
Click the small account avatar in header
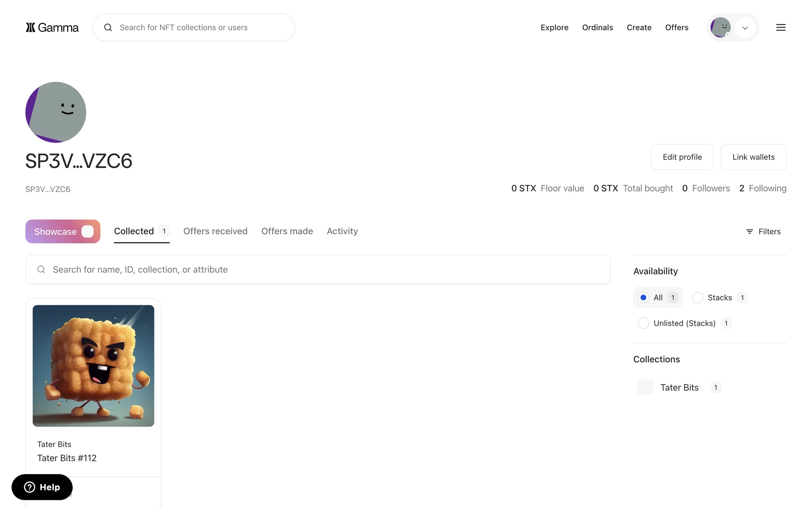[720, 28]
